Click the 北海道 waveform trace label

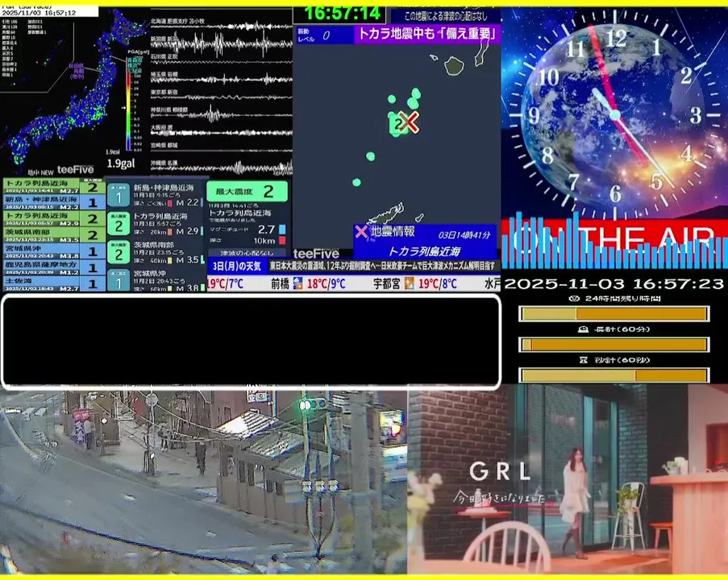point(177,21)
